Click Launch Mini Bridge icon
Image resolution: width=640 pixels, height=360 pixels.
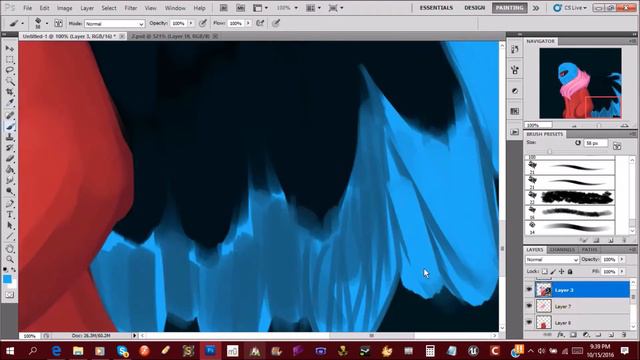[240, 8]
